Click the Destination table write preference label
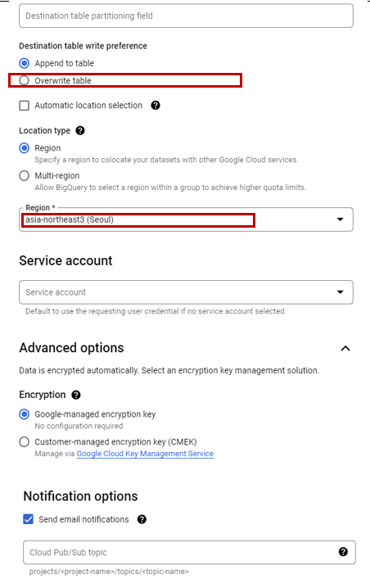The height and width of the screenshot is (588, 370). tap(83, 46)
